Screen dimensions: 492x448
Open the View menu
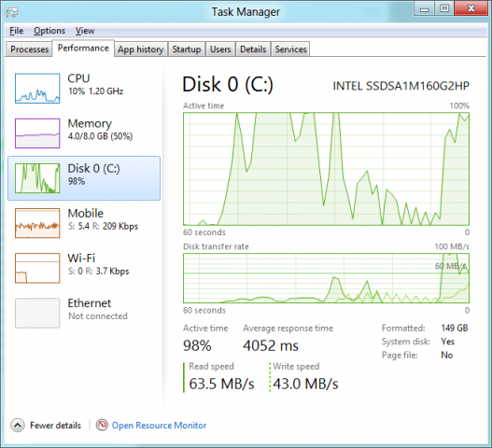(x=85, y=31)
